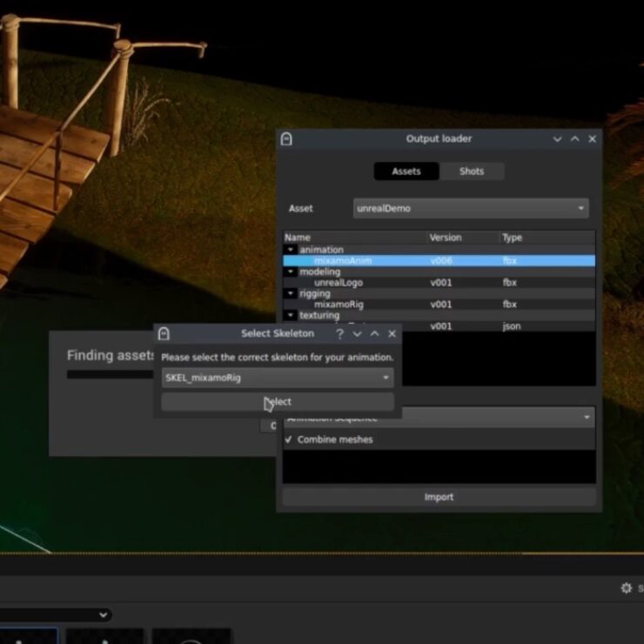
Task: Click the help question mark in Select Skeleton
Action: 339,333
